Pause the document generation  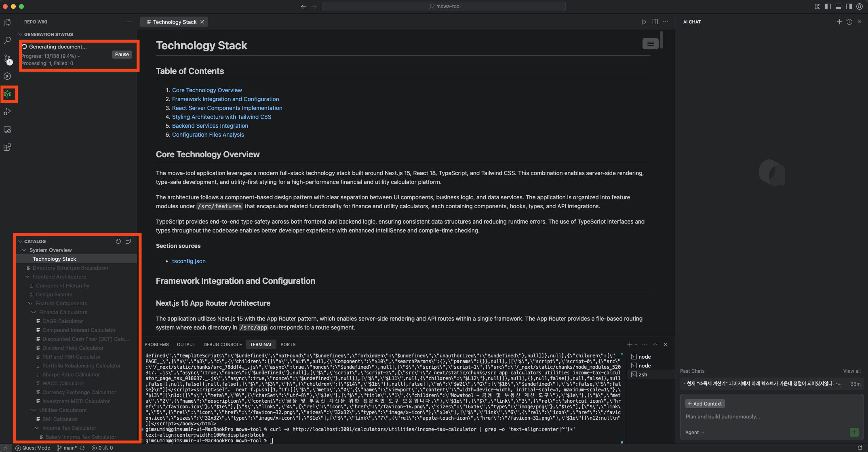click(x=122, y=55)
